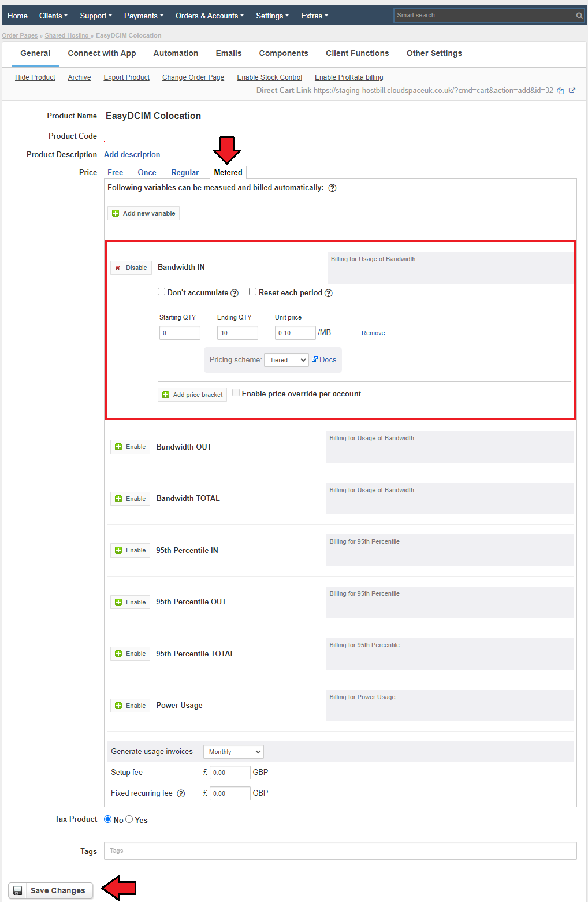
Task: Select Tax Product Yes radio
Action: (x=129, y=819)
